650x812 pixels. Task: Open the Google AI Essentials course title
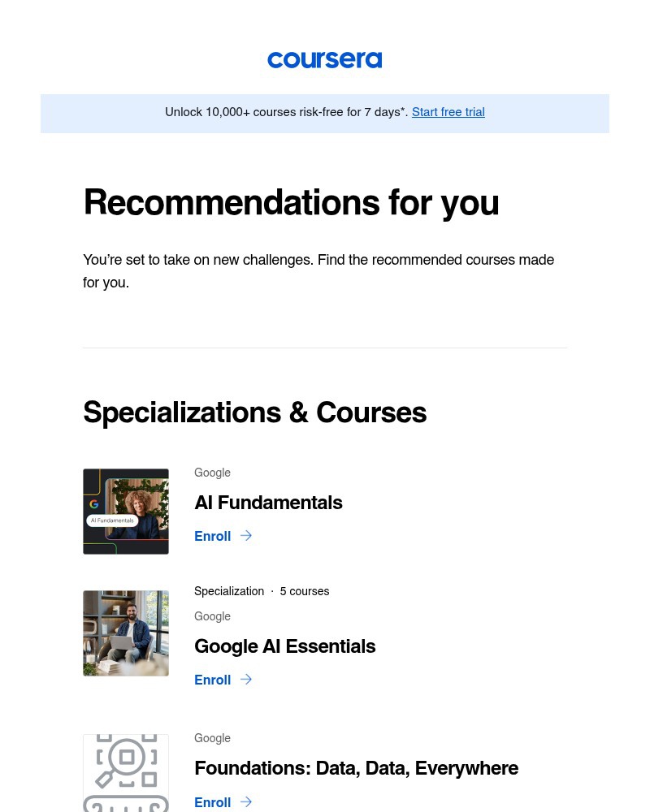[x=285, y=647]
